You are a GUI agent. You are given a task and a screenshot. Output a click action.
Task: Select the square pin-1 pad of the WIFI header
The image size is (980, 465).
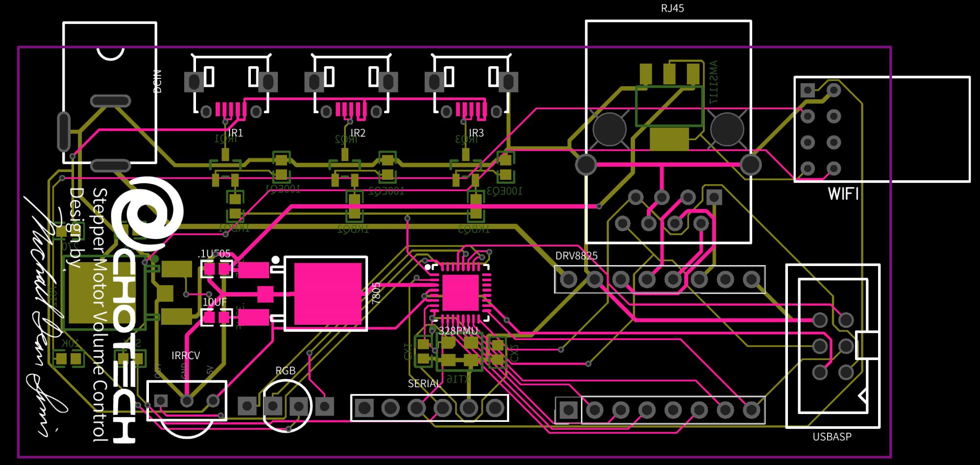coord(807,90)
